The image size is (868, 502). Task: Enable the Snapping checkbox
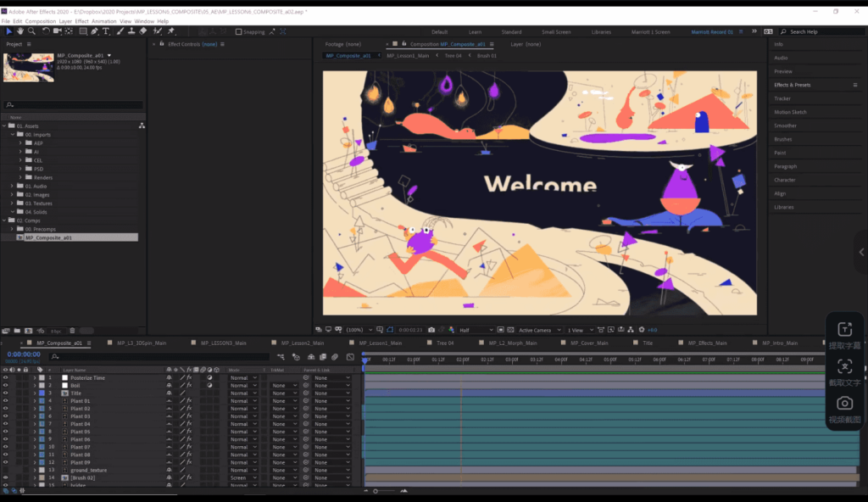pyautogui.click(x=238, y=31)
